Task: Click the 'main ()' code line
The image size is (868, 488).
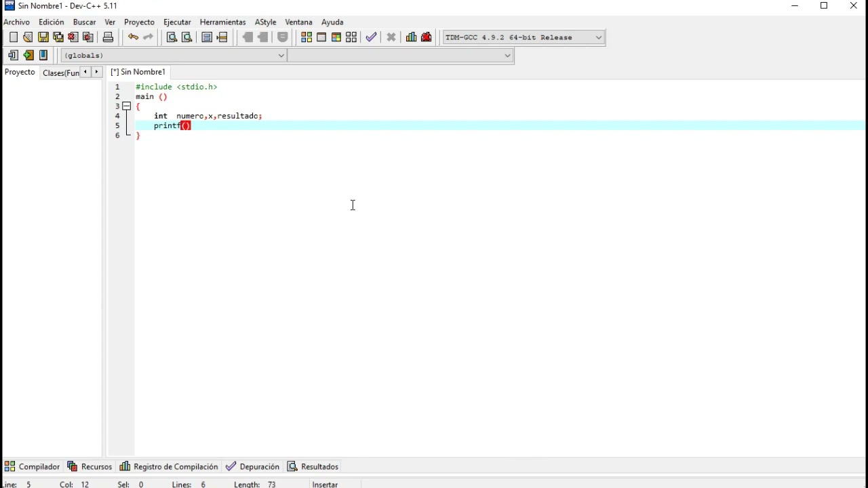Action: [151, 97]
